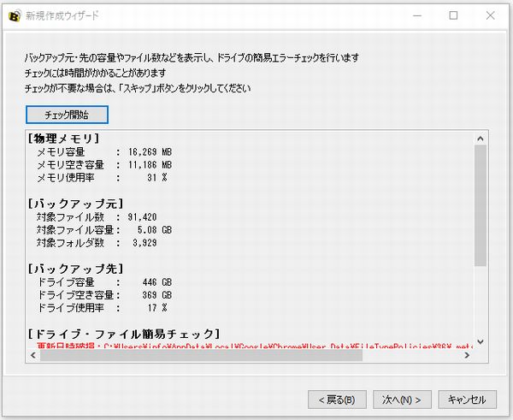Viewport: 513px width, 420px height.
Task: Select the [物理メモリ] heading text
Action: coord(63,139)
